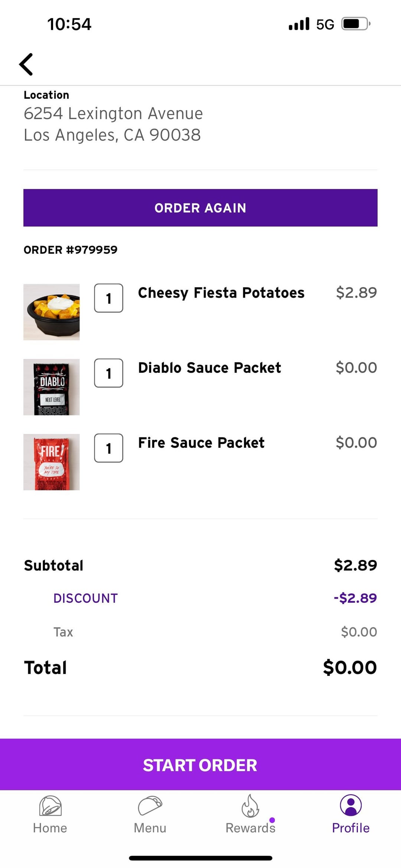Tap the ORDER AGAIN button

[x=200, y=208]
